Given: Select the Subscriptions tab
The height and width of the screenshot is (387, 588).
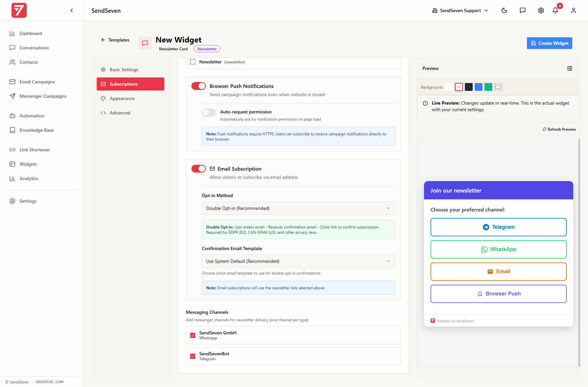Looking at the screenshot, I should tap(130, 84).
